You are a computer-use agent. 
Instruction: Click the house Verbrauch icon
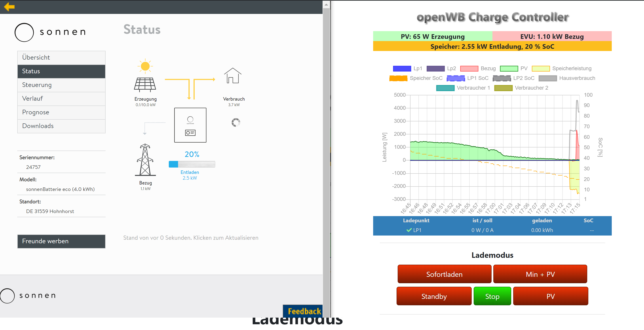(233, 76)
